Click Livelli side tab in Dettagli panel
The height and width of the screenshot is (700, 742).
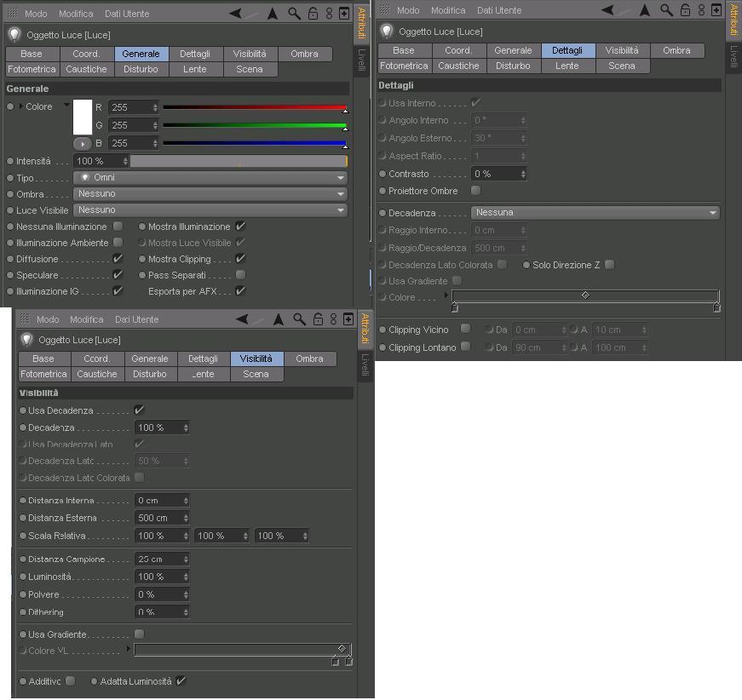(x=733, y=57)
